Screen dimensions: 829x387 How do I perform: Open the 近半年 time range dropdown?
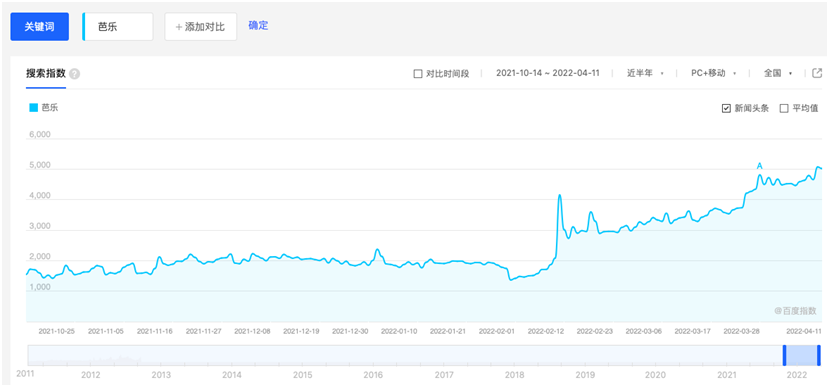coord(646,73)
